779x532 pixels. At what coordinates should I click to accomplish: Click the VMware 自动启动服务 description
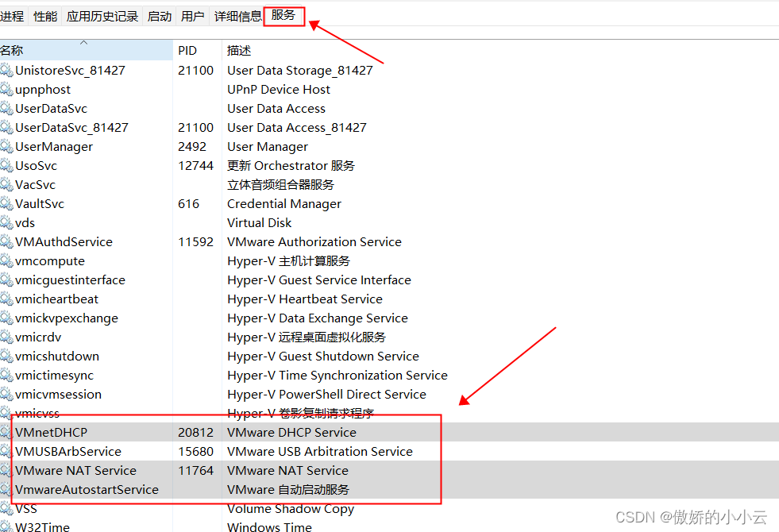(288, 489)
